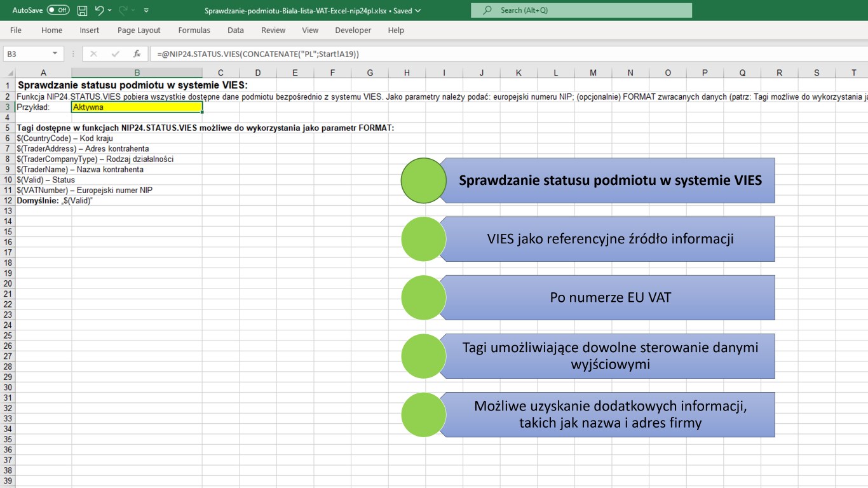Select column A header
Screen dimensions: 868x488
pos(43,73)
